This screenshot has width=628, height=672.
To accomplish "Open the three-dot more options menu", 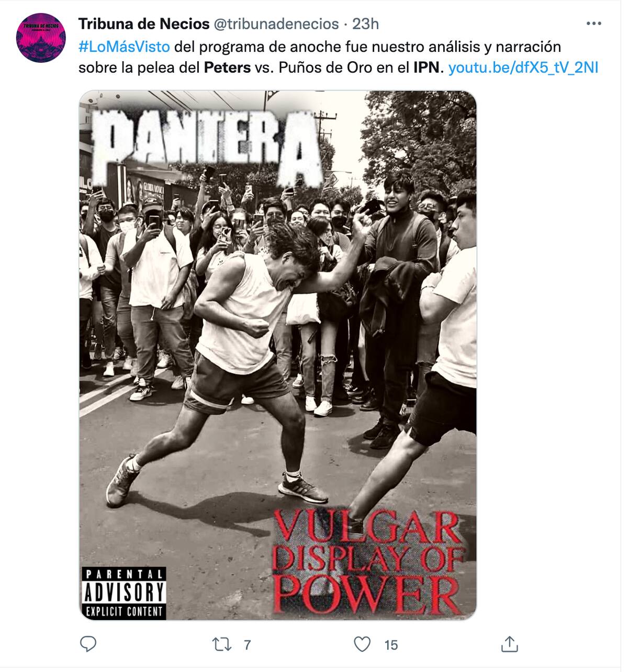I will (593, 24).
